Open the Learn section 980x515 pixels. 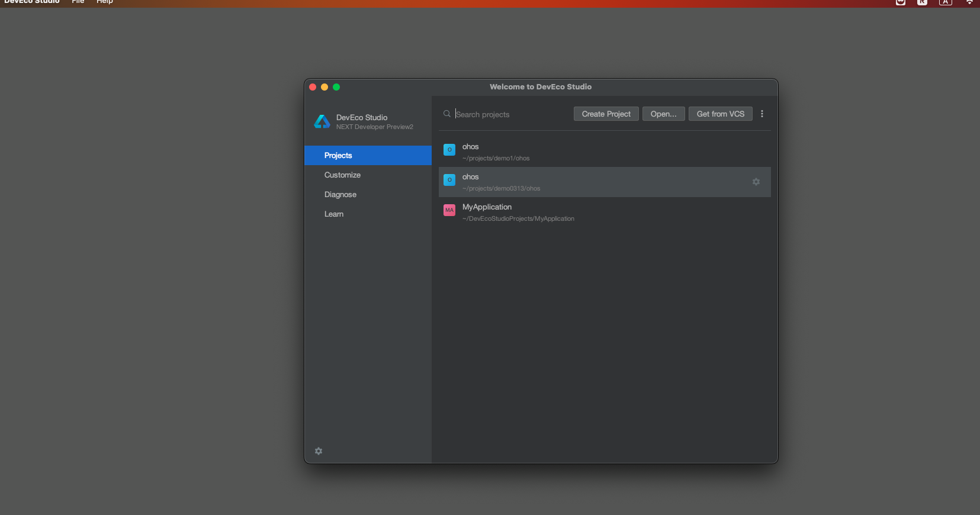click(334, 214)
